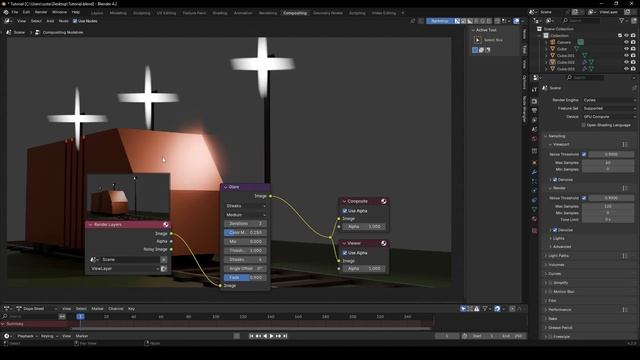Click the Render Layers Image output socket

pos(171,233)
